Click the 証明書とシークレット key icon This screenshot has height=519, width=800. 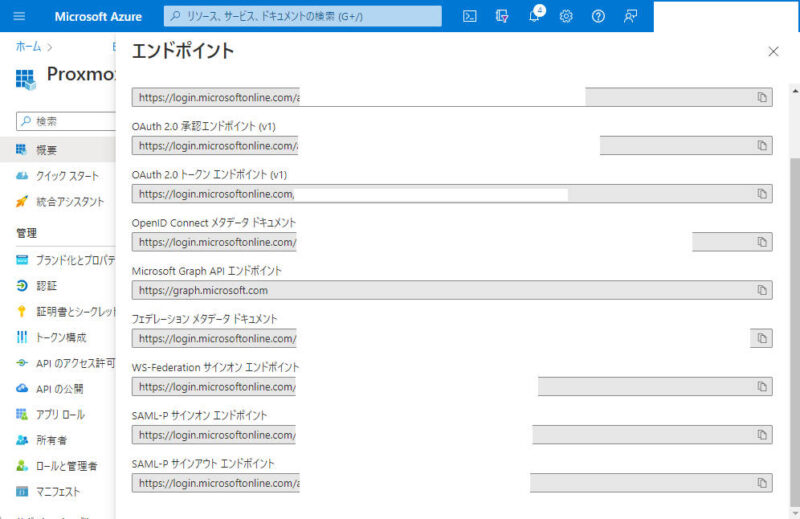coord(21,311)
